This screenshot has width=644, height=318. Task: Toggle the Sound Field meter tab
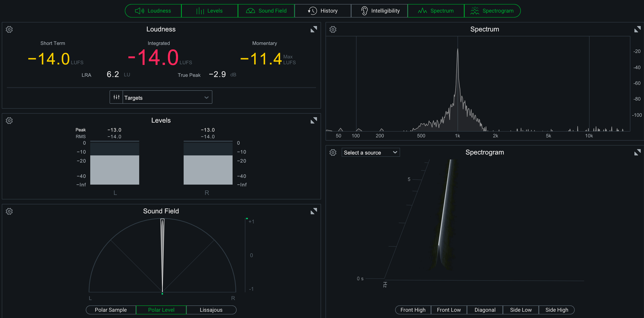click(x=266, y=11)
